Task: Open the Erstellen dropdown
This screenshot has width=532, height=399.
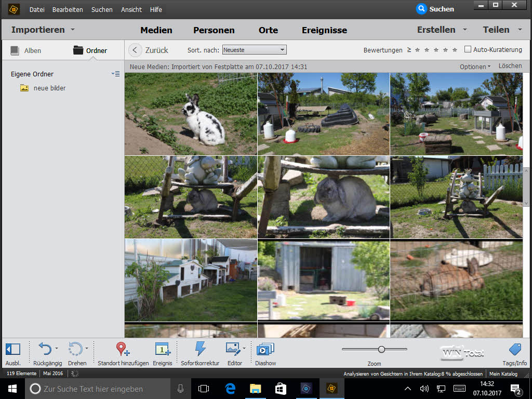Action: [442, 30]
